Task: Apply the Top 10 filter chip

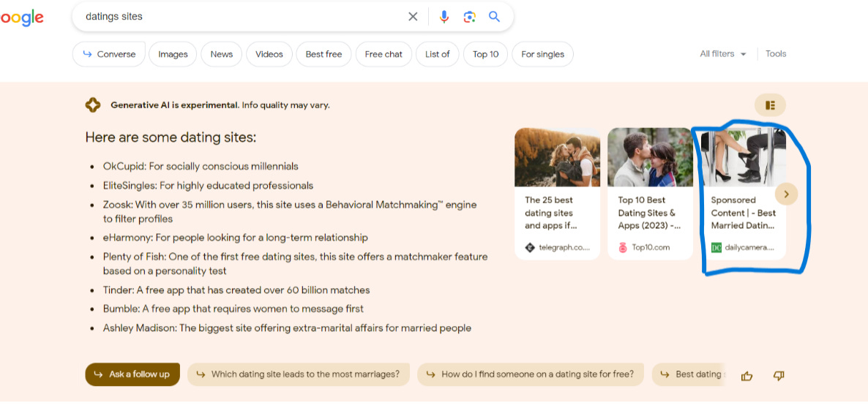Action: click(485, 54)
